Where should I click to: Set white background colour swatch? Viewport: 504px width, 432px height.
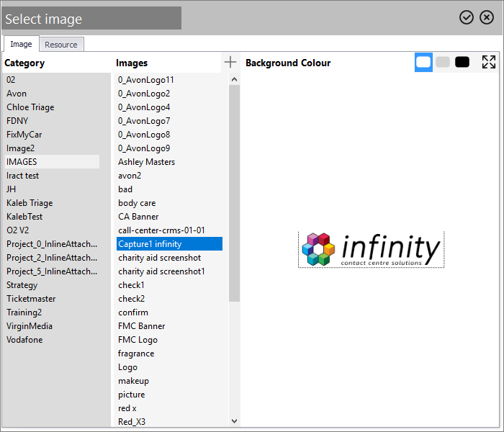[x=423, y=62]
